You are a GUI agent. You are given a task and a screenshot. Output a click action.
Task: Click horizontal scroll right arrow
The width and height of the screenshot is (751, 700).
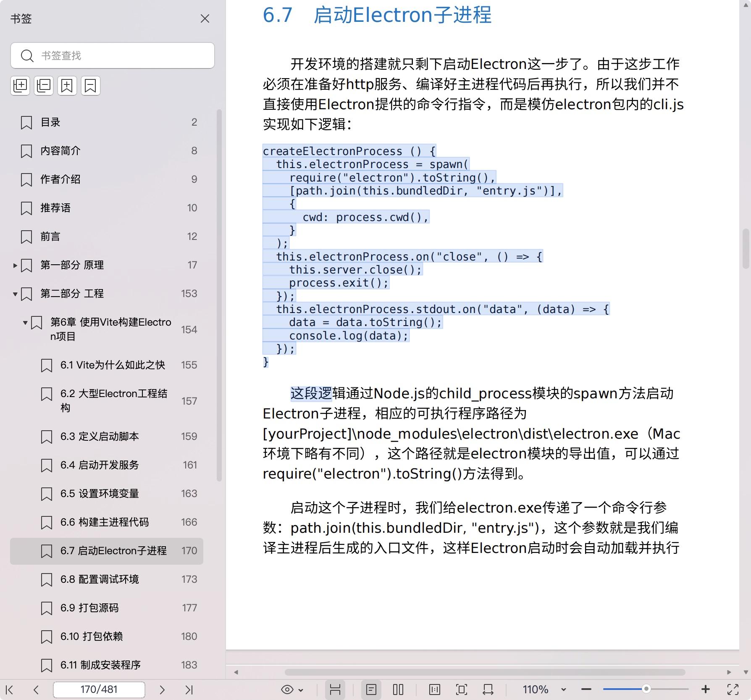[x=729, y=672]
